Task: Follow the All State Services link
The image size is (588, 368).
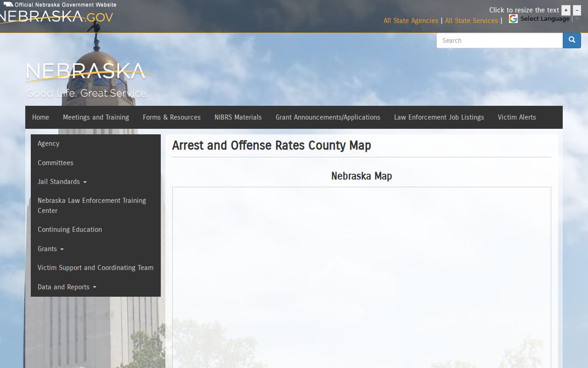Action: tap(471, 21)
